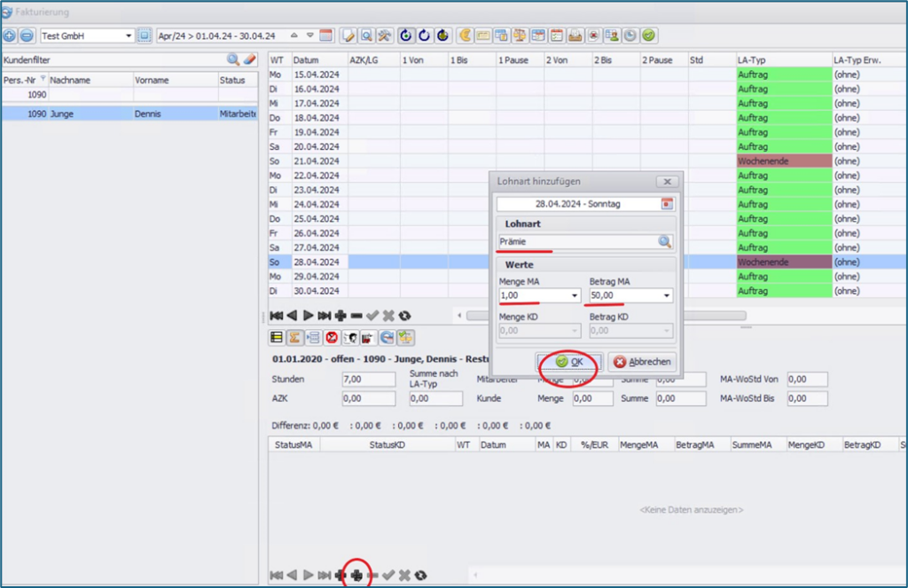
Task: Toggle the scale-with-checkmark icon in the middle toolbar
Action: click(x=405, y=338)
